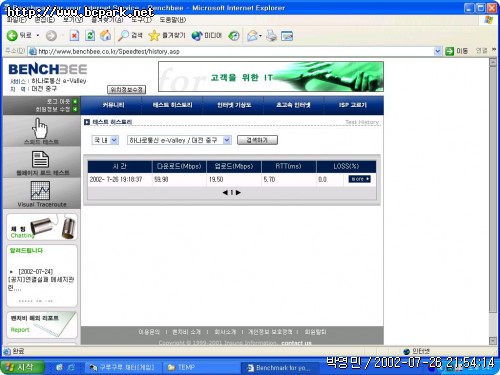Click the BENCHBEE logo
The image size is (500, 375).
coord(48,69)
